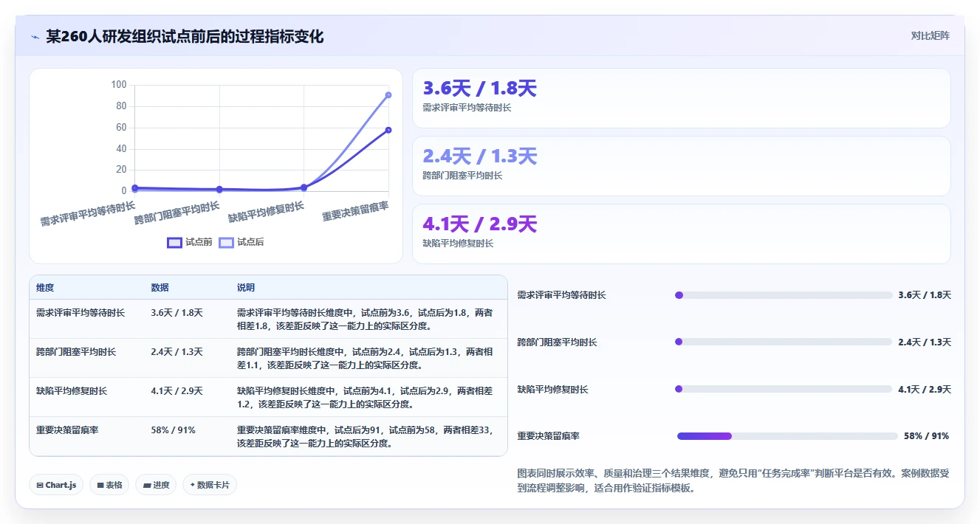Click the 数据 column header

click(x=160, y=288)
